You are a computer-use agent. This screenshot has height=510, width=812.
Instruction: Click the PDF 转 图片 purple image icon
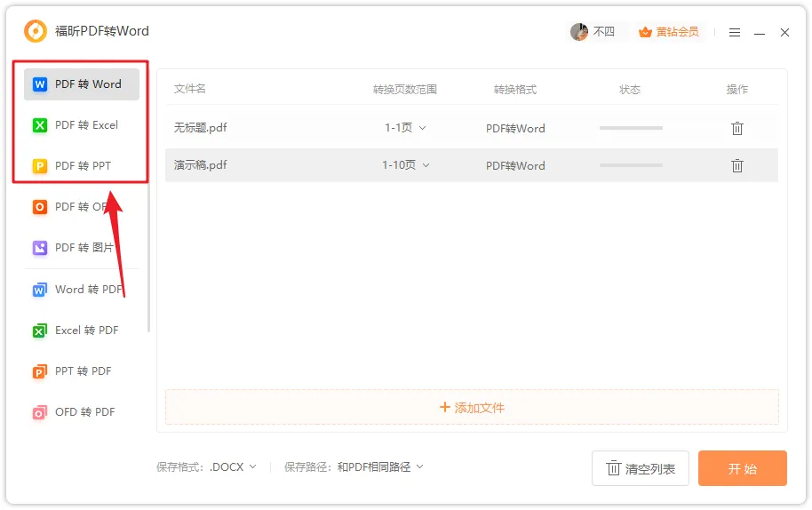coord(40,248)
